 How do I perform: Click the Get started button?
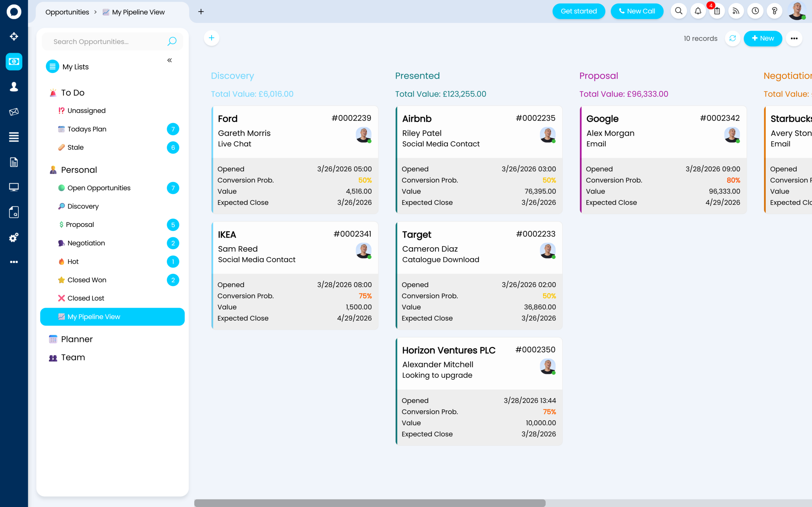(579, 11)
